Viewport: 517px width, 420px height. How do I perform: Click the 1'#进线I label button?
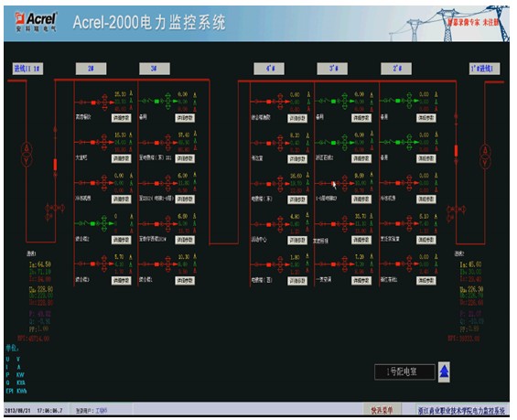pyautogui.click(x=484, y=69)
